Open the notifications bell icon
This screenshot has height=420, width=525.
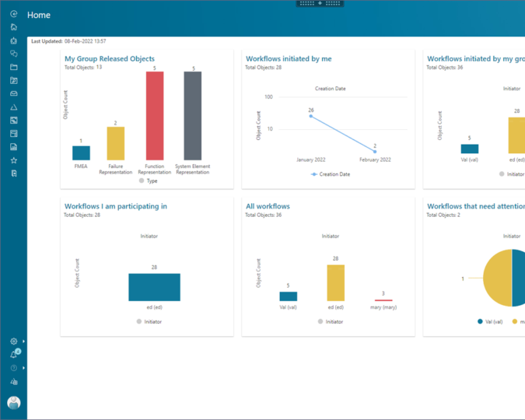[x=13, y=355]
